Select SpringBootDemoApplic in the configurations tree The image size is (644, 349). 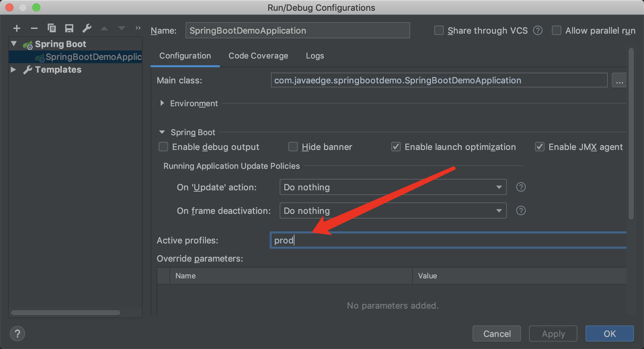(x=75, y=57)
